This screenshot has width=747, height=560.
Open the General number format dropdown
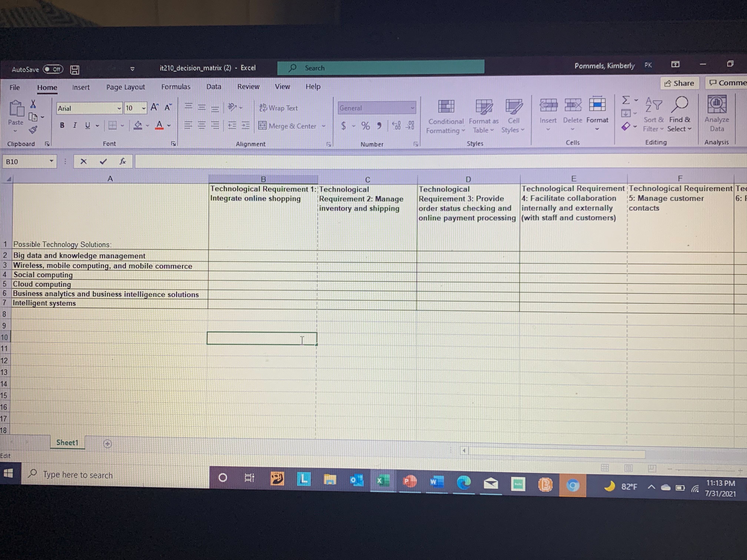[x=413, y=108]
